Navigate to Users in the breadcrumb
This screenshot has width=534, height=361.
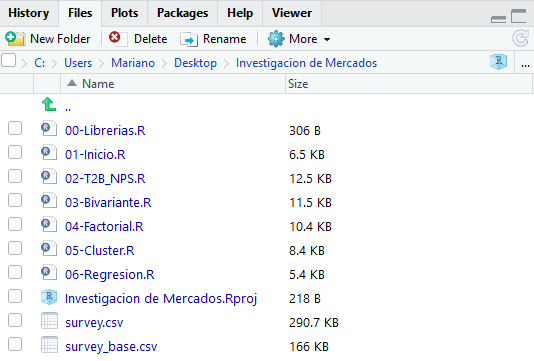pos(78,63)
